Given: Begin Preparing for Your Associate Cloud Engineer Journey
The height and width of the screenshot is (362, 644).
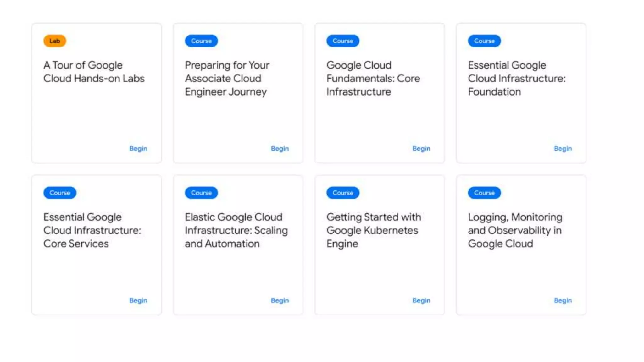Looking at the screenshot, I should click(x=280, y=149).
